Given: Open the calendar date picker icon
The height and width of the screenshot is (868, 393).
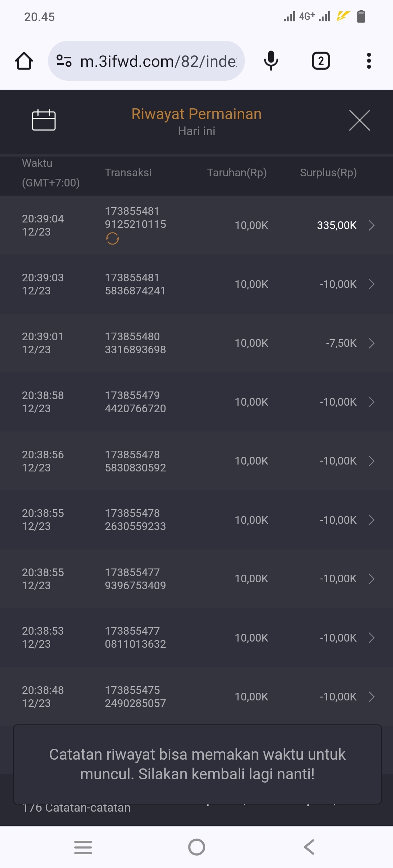Looking at the screenshot, I should pyautogui.click(x=44, y=120).
